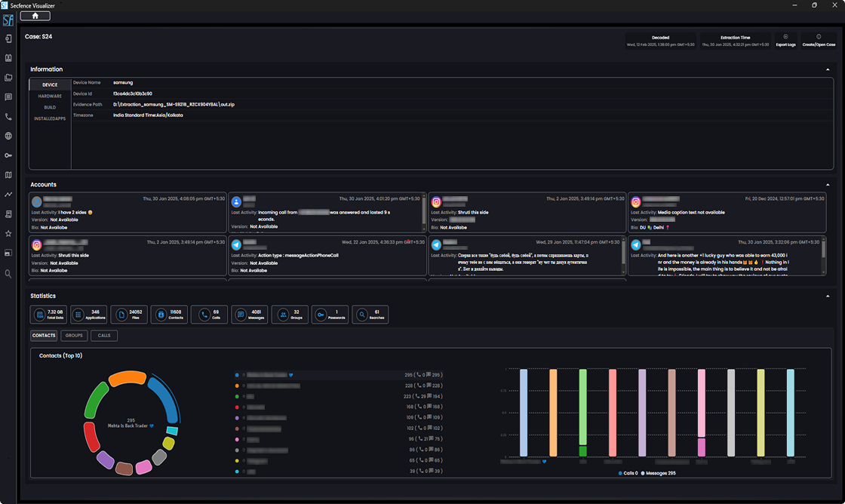Click the 24052 Files statistic tile
Image resolution: width=845 pixels, height=504 pixels.
point(129,315)
